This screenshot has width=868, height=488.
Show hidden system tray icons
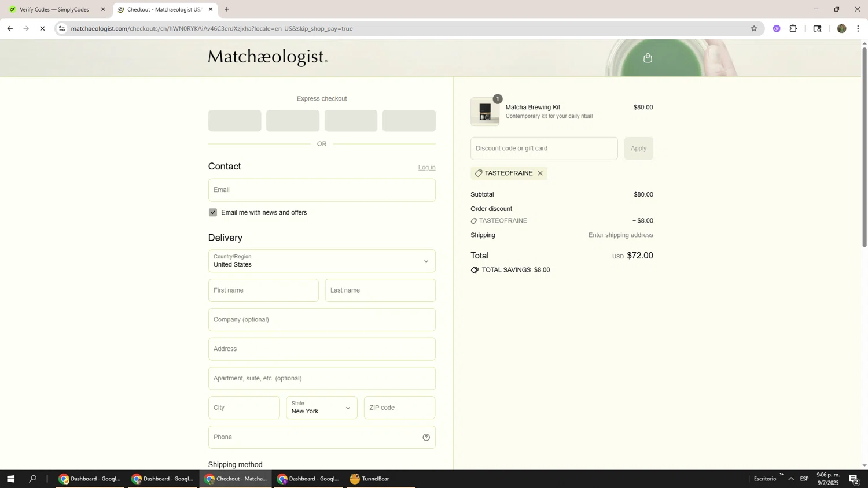791,479
